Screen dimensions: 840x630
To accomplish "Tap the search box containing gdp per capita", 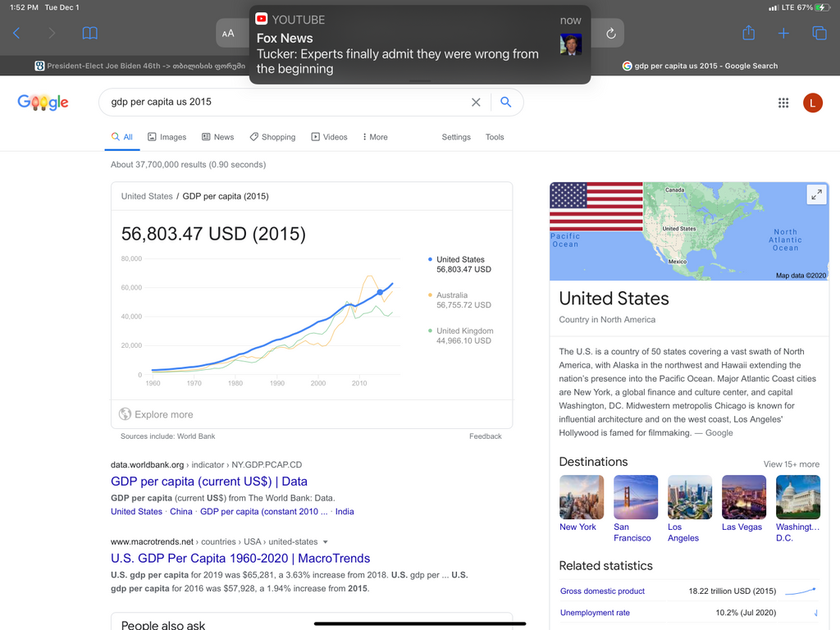I will point(287,103).
